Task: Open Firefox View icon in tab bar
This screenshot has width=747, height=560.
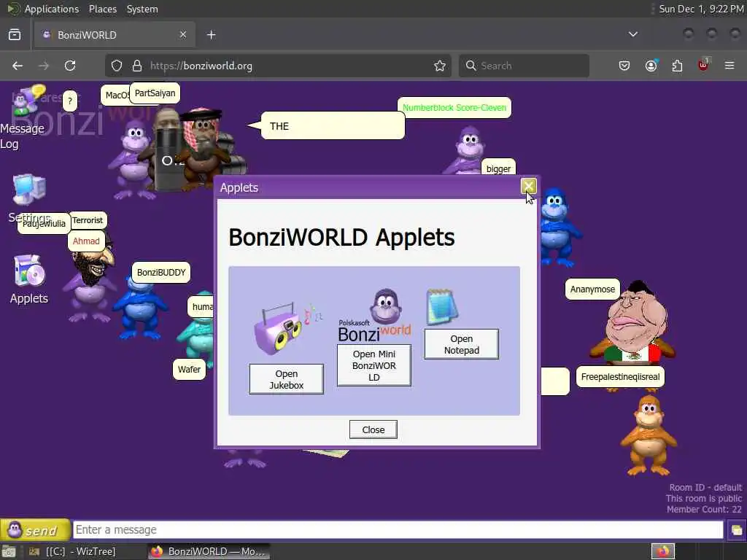Action: coord(15,35)
